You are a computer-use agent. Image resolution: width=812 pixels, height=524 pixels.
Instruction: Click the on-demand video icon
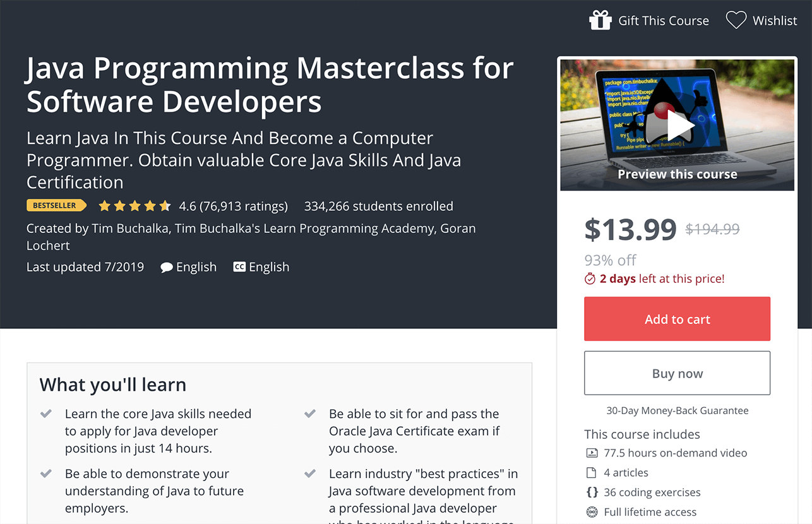pos(592,453)
